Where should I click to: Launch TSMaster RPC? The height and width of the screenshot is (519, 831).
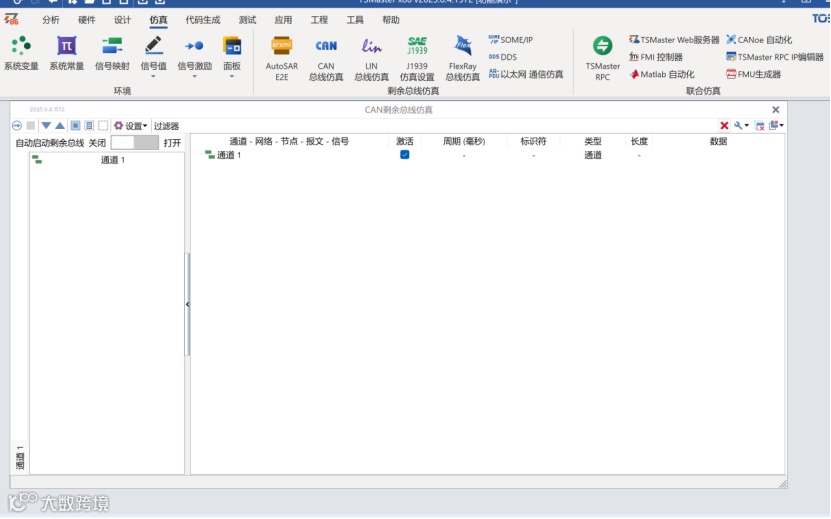click(603, 58)
